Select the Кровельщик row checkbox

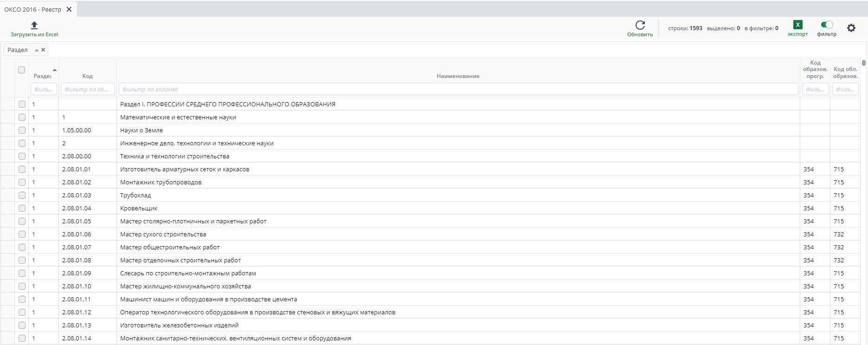[22, 208]
